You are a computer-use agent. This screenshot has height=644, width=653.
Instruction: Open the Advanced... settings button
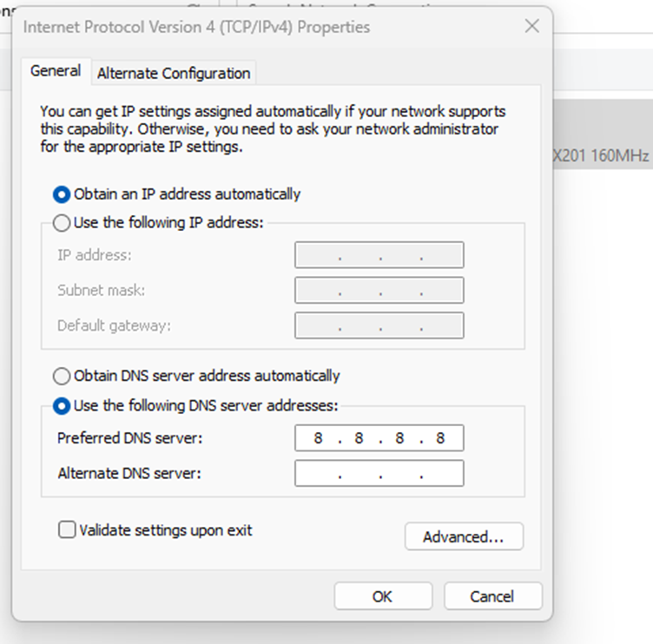click(x=464, y=536)
